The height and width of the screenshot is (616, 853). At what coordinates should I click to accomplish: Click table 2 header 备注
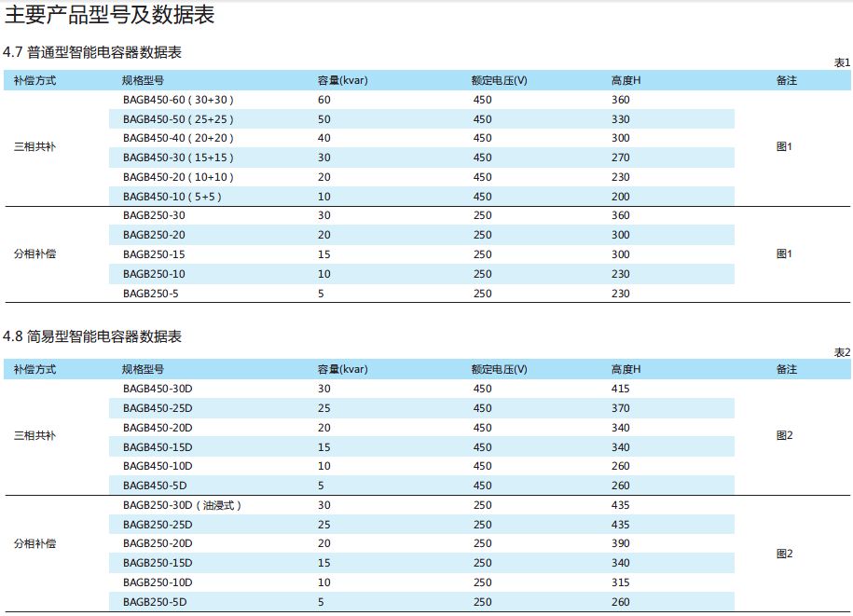(787, 370)
